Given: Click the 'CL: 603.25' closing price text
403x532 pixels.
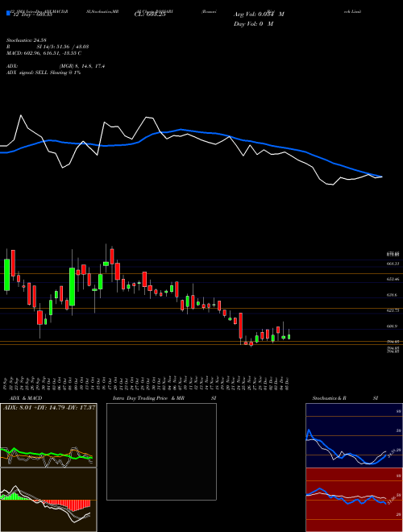Looking at the screenshot, I should (x=150, y=15).
